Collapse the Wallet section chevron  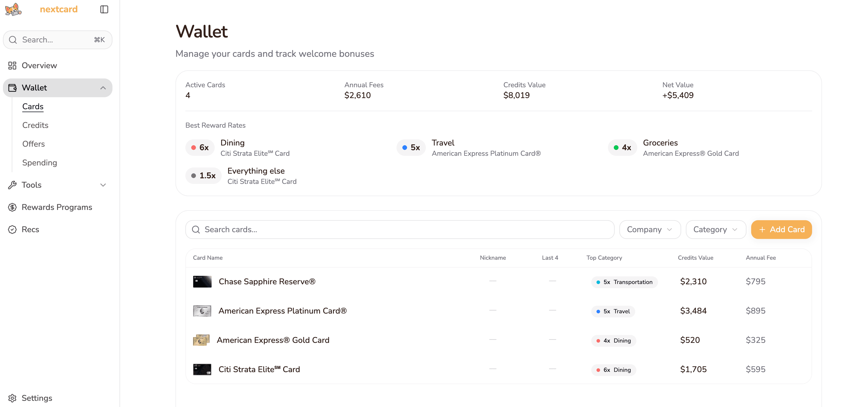point(103,88)
